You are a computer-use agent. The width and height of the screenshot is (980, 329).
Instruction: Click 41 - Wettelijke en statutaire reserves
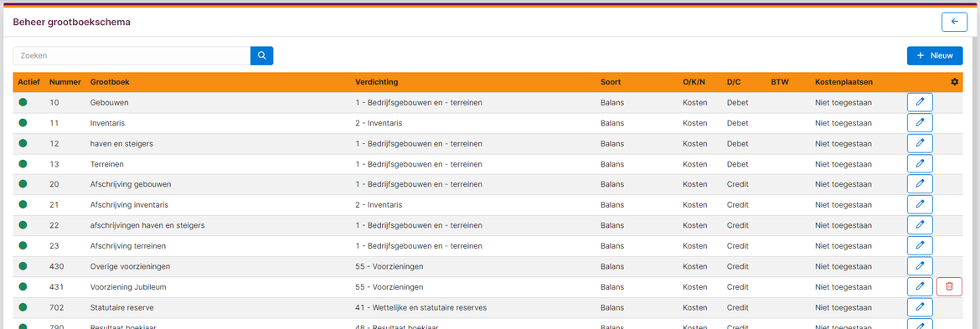420,308
